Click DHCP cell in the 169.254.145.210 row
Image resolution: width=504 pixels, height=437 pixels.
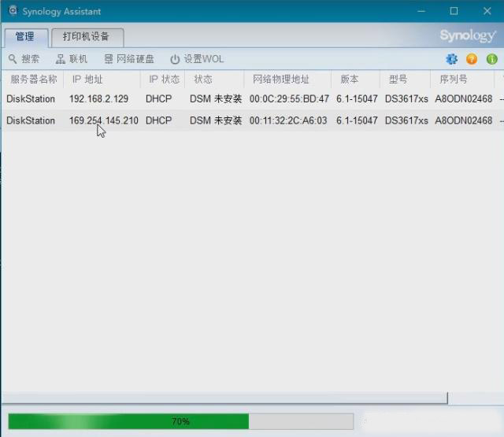pyautogui.click(x=158, y=120)
